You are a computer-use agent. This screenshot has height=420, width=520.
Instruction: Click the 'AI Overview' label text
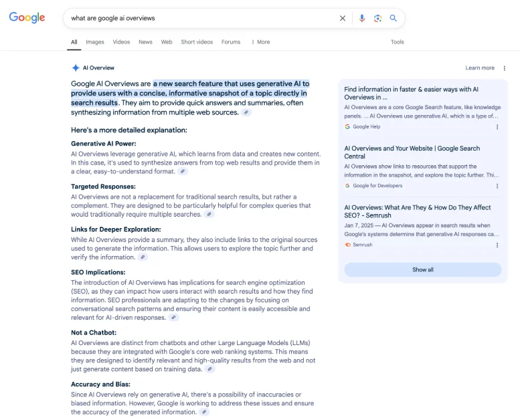point(98,68)
